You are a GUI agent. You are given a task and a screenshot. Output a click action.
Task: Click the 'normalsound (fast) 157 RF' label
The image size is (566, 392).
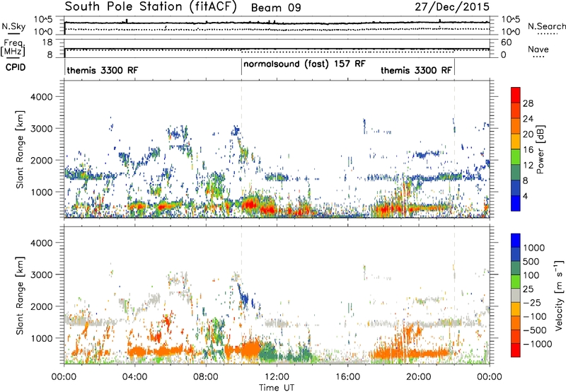304,64
